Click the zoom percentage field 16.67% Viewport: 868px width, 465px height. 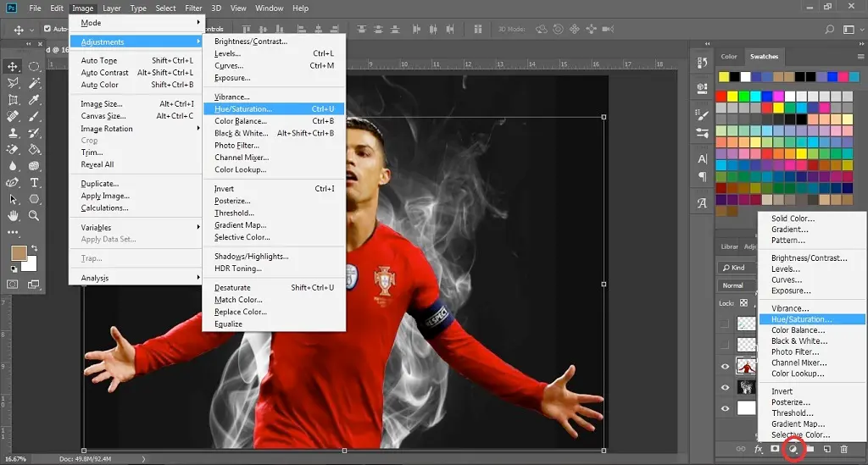tap(15, 459)
